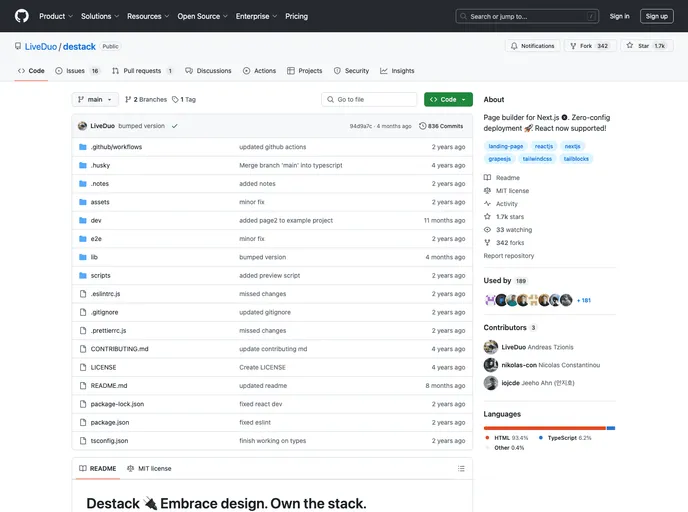Star the destack repository

tap(647, 46)
